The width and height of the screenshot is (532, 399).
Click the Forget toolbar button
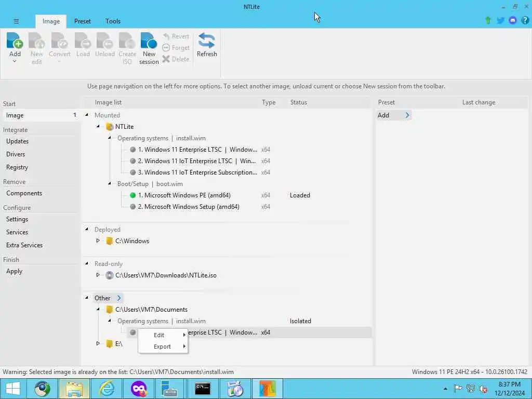click(176, 48)
